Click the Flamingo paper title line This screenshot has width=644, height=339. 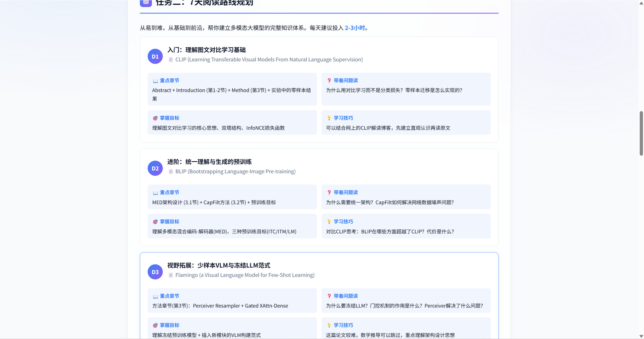245,275
